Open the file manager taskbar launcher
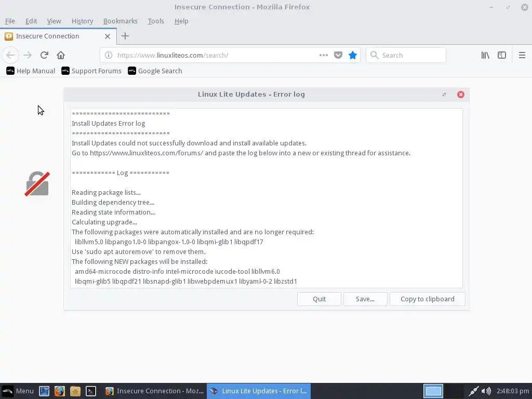The height and width of the screenshot is (399, 532). tap(75, 391)
